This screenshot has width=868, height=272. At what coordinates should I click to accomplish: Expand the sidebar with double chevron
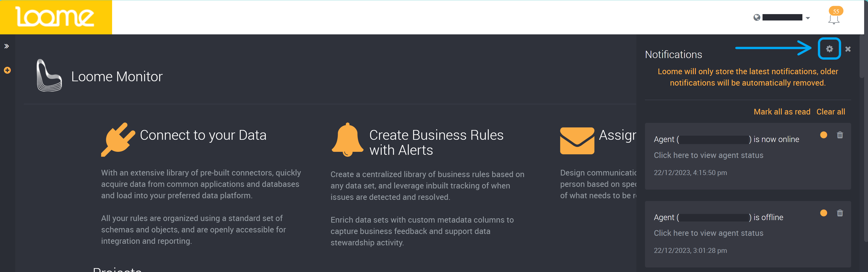click(x=6, y=46)
